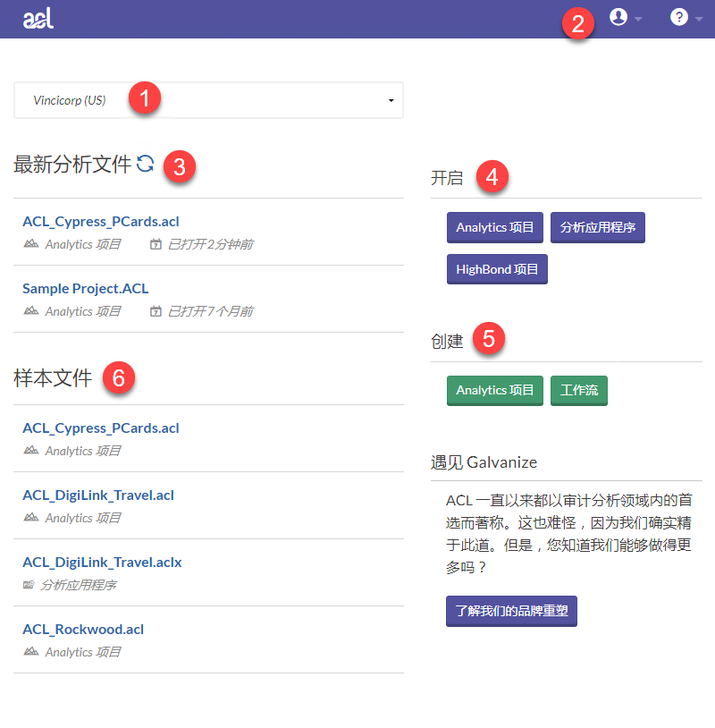Open Sample Project.ACL from recent files
715x728 pixels.
[x=86, y=288]
